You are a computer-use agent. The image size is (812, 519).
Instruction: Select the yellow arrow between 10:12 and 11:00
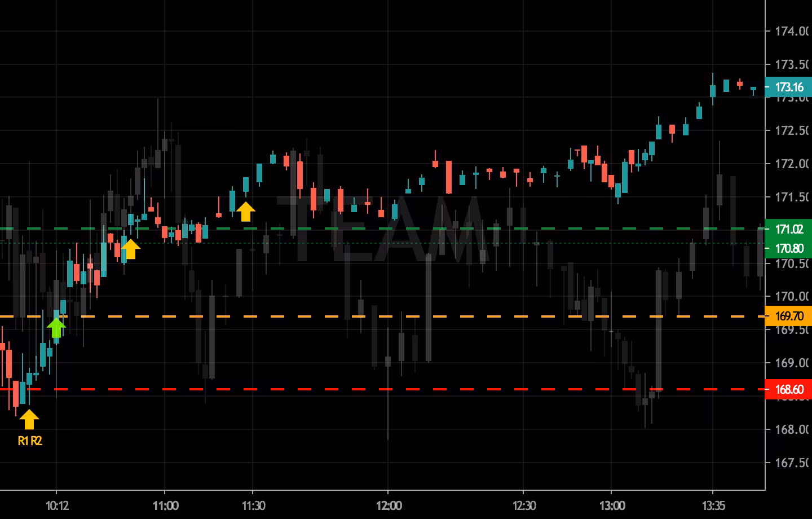tap(130, 249)
